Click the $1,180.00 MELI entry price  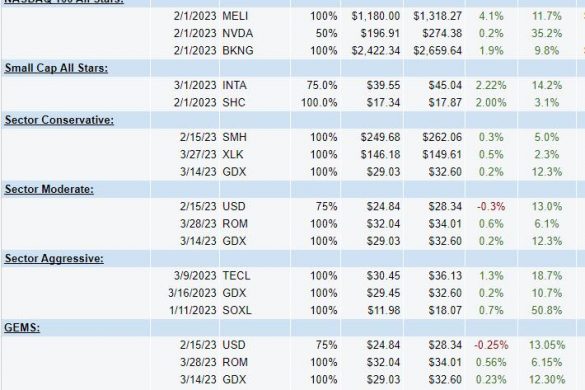376,16
